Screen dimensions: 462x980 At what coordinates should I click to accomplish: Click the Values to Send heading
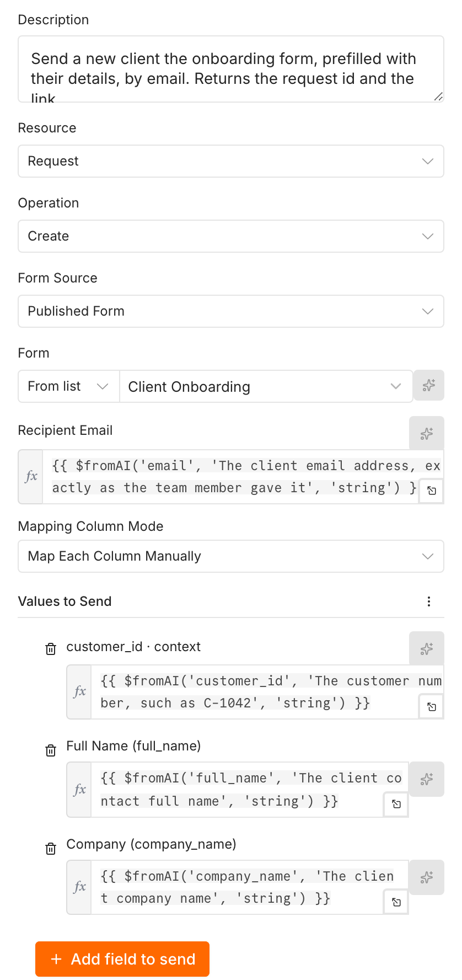click(x=65, y=601)
